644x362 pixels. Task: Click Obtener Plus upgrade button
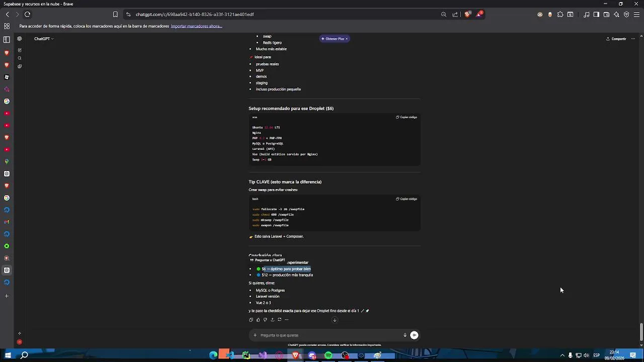(333, 39)
